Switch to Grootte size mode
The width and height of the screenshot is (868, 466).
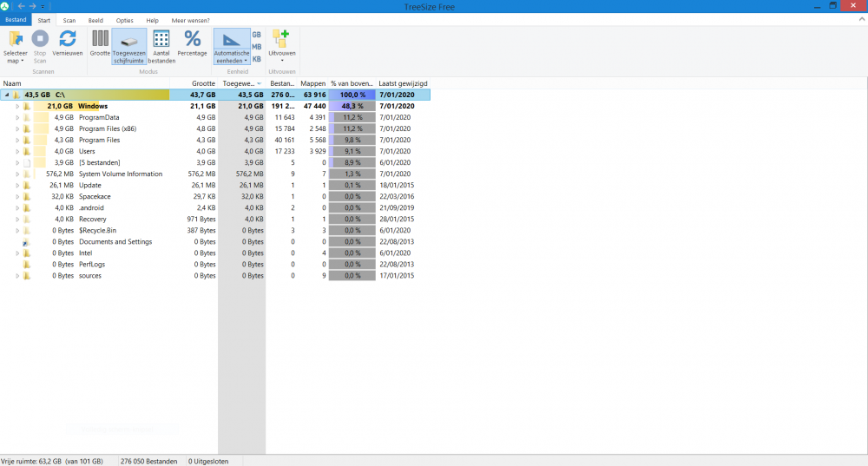pyautogui.click(x=100, y=39)
